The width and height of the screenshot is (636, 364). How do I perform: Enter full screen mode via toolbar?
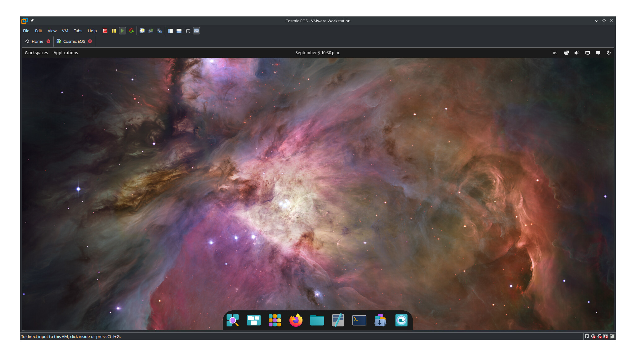[x=188, y=31]
